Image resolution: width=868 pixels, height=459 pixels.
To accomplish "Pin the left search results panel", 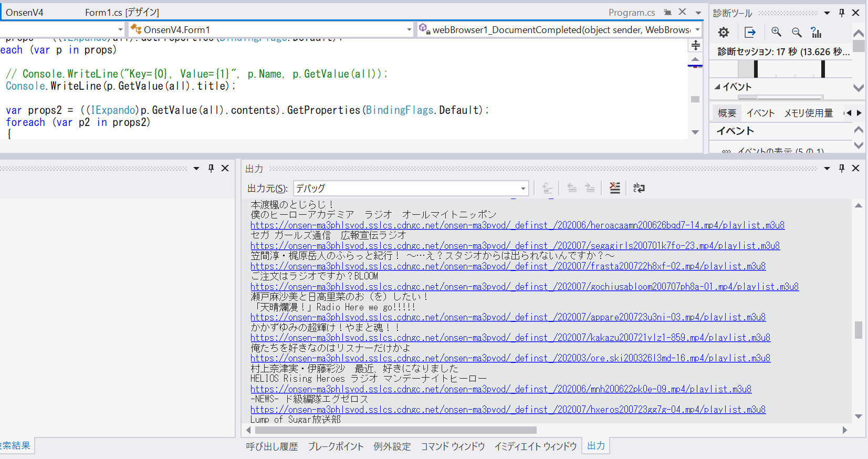I will point(211,168).
